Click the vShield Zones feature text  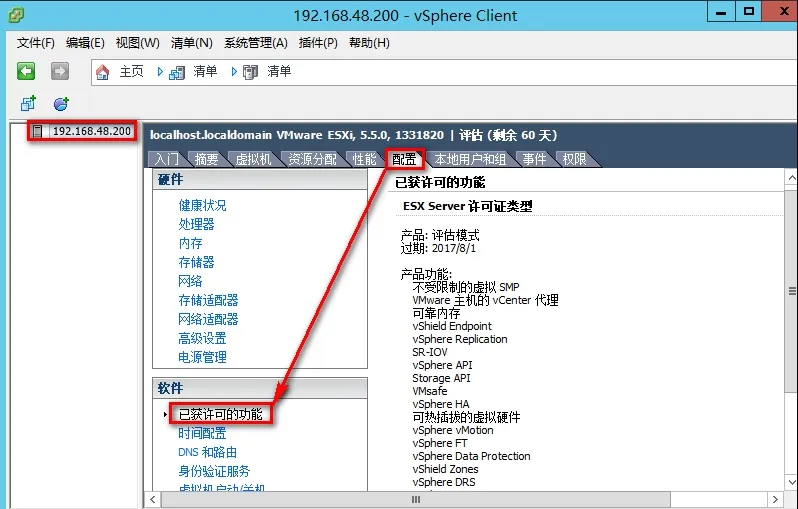[x=445, y=469]
